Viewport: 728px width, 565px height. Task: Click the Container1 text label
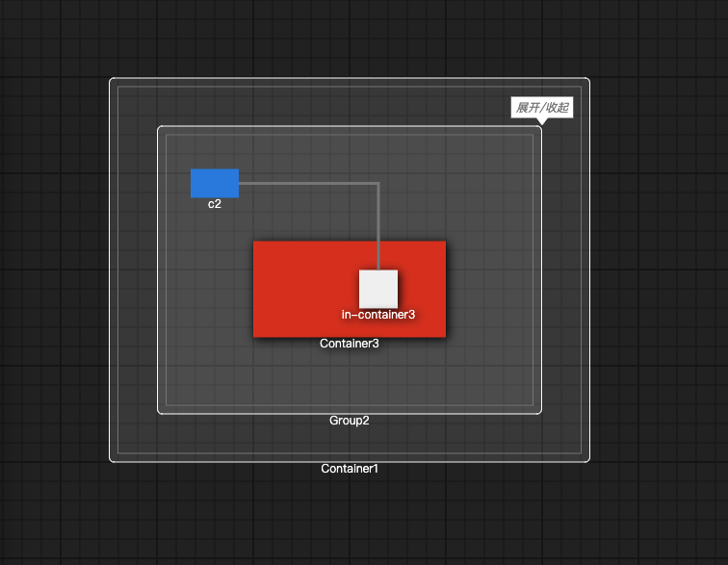click(x=350, y=469)
